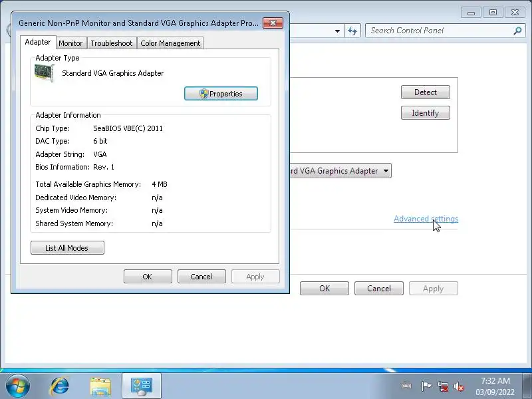532x399 pixels.
Task: Click the '6 bit' DAC type value
Action: tap(100, 141)
